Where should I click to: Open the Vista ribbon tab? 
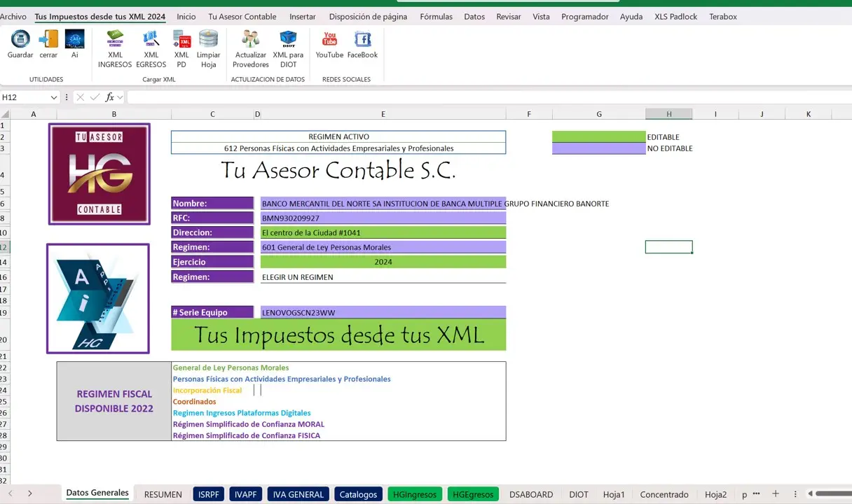(x=541, y=16)
